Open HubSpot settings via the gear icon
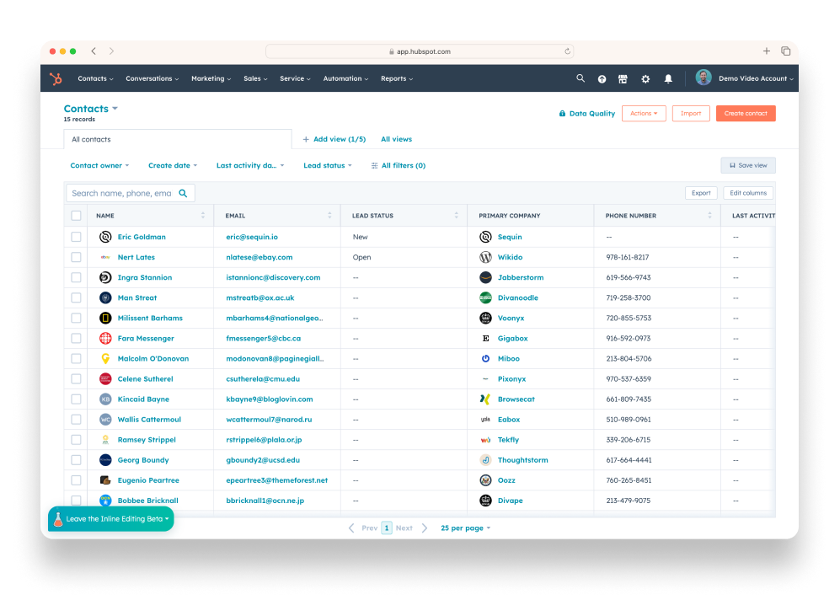 (645, 78)
